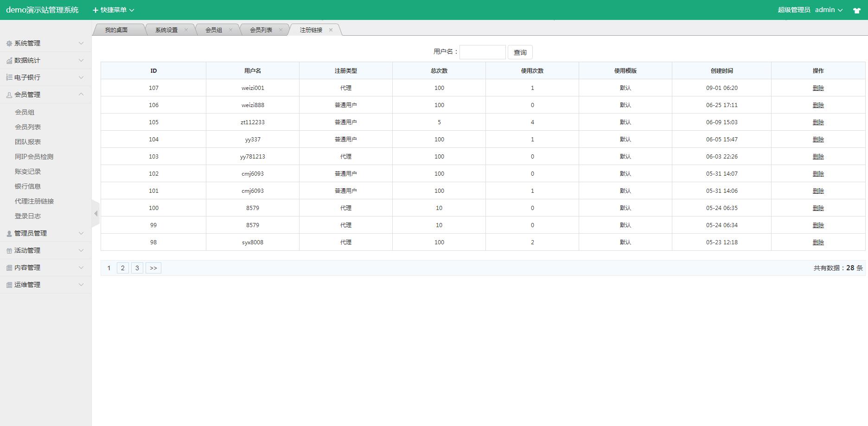This screenshot has height=426, width=868.
Task: Close the 系统设置 tab
Action: 186,30
